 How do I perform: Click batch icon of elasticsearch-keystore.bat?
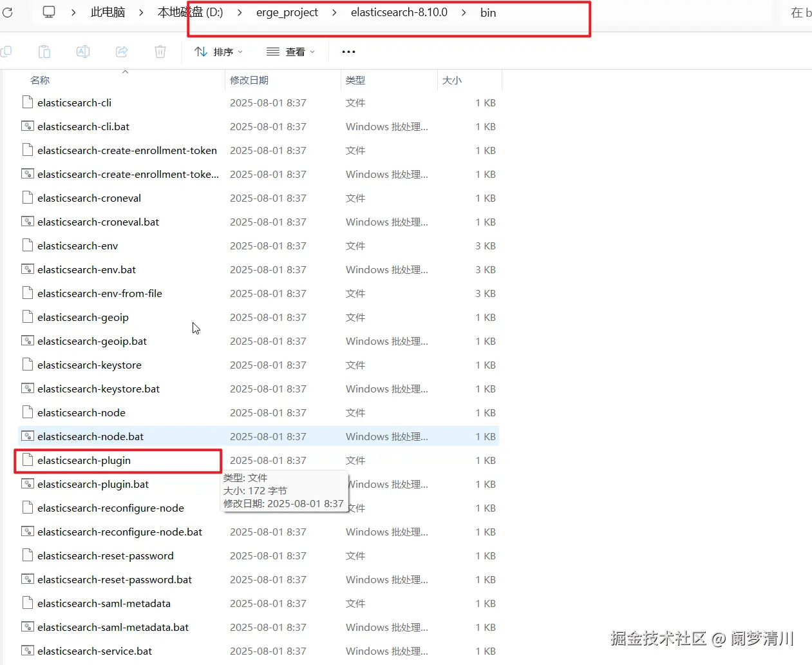(27, 389)
